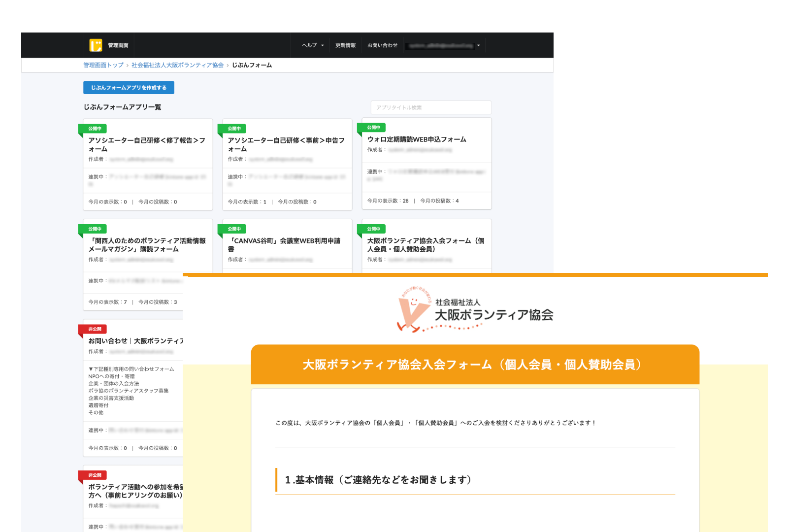Click the 公開中 badge on 「関西人のための」メールマガジン card
Image resolution: width=788 pixels, height=532 pixels.
(95, 229)
